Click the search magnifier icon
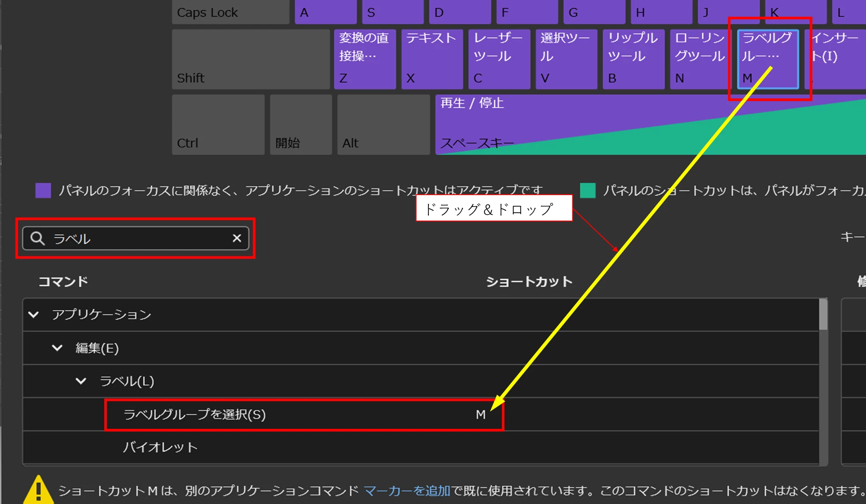This screenshot has height=504, width=866. coord(37,238)
